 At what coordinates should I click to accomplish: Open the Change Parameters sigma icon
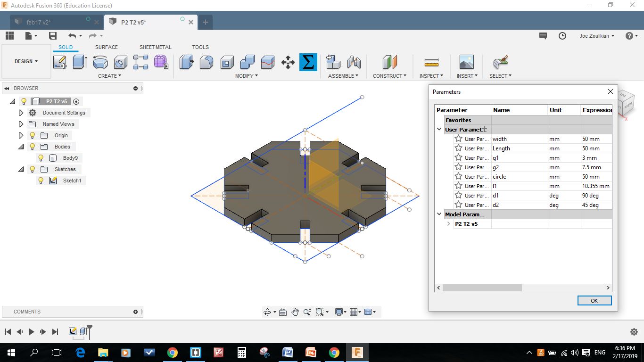(x=308, y=62)
